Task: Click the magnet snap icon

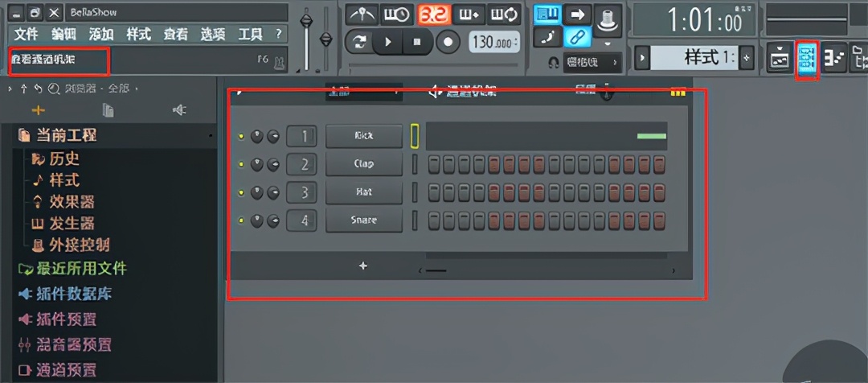Action: [x=553, y=64]
